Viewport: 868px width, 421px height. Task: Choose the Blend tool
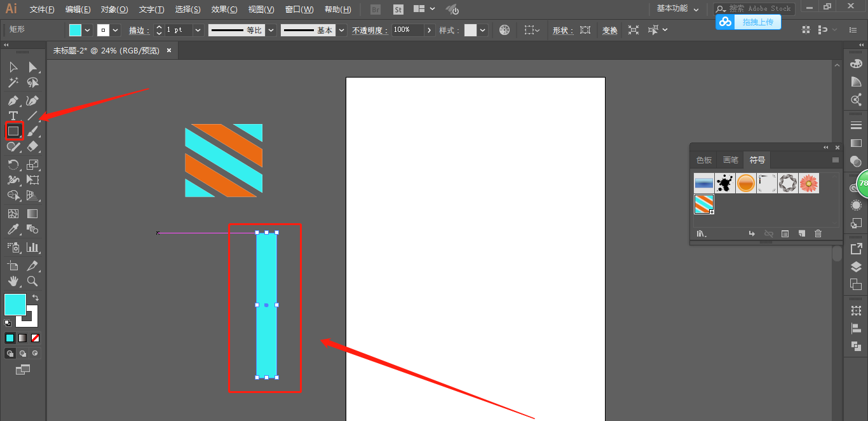[33, 229]
